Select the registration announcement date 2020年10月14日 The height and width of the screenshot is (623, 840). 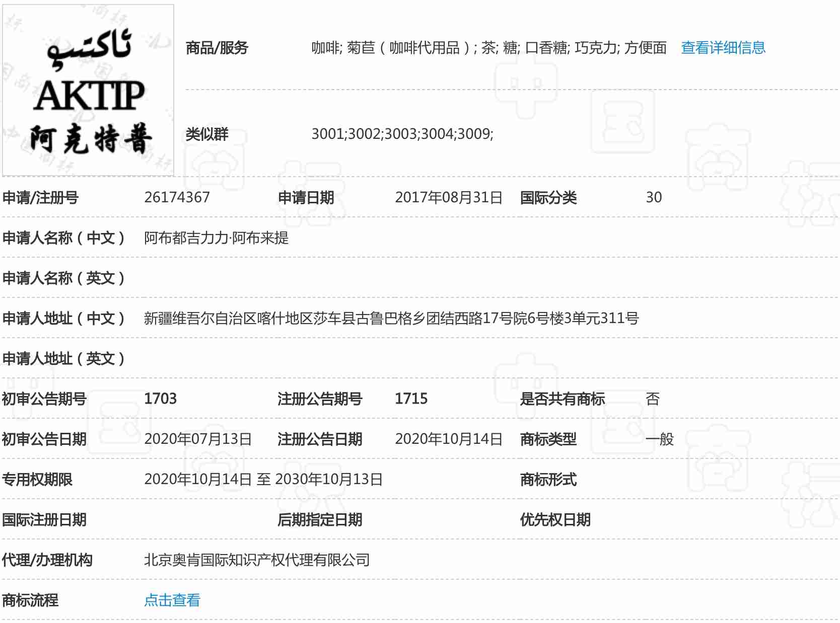(x=448, y=439)
